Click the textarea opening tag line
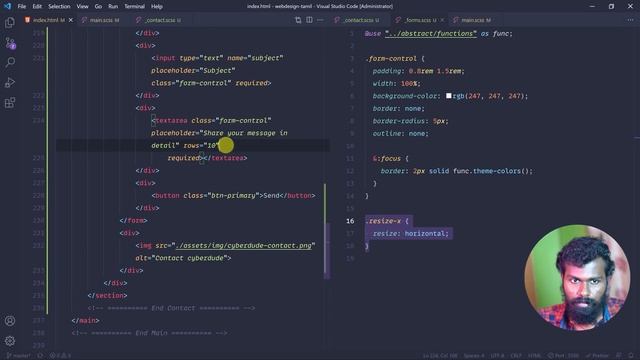640x360 pixels. pos(211,120)
